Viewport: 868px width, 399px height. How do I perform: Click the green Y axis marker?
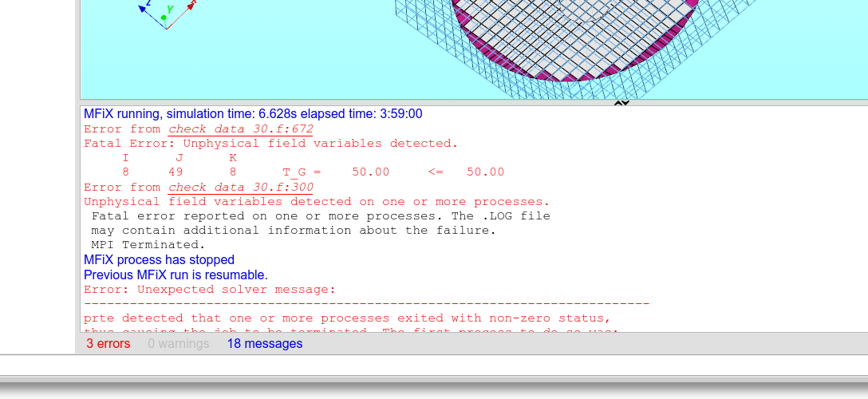coord(164,16)
